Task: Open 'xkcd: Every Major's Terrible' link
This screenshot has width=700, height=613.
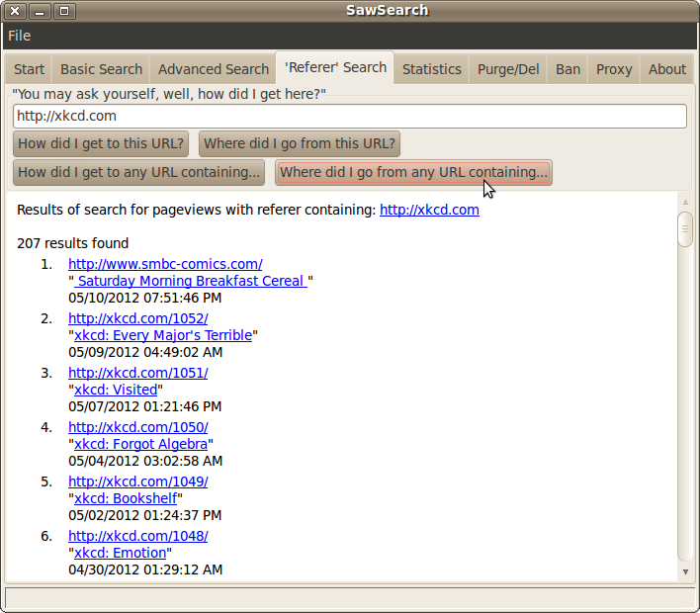Action: tap(163, 335)
